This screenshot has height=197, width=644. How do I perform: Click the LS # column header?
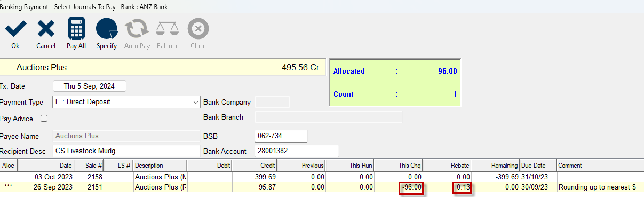point(118,166)
